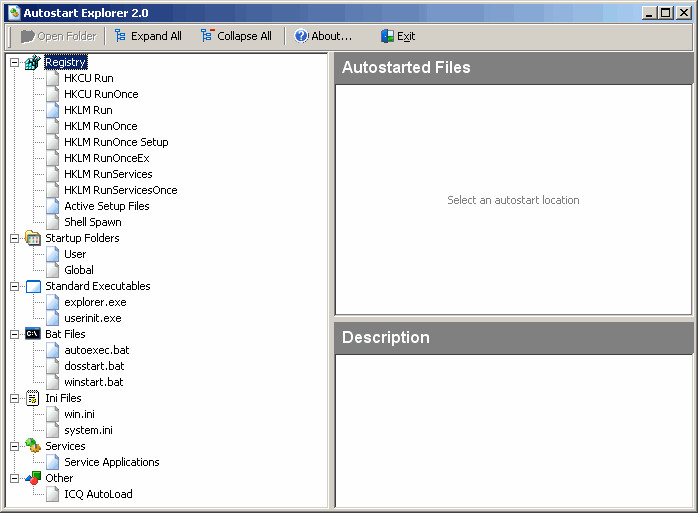Viewport: 698px width, 513px height.
Task: Click the Other shapes icon
Action: pyautogui.click(x=33, y=478)
